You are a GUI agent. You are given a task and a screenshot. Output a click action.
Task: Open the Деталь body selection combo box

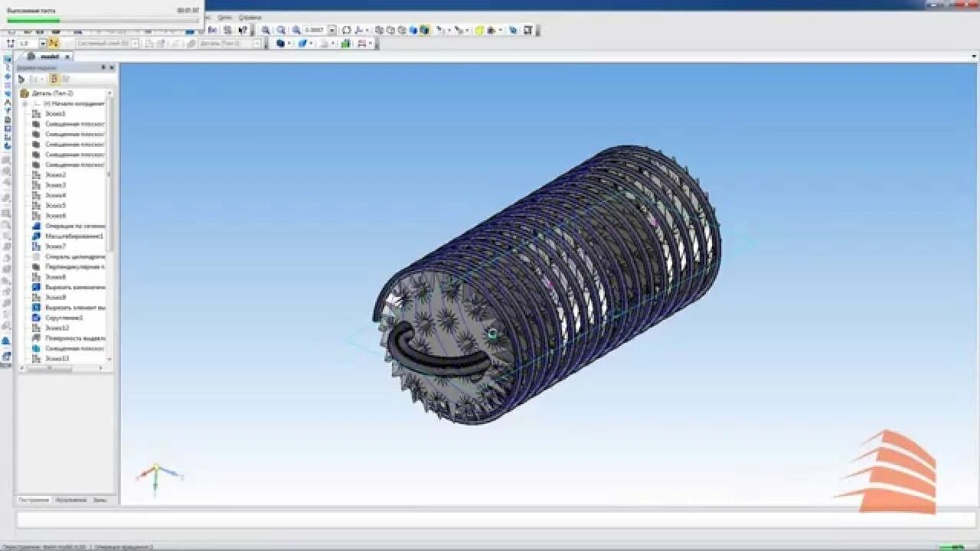click(x=230, y=44)
